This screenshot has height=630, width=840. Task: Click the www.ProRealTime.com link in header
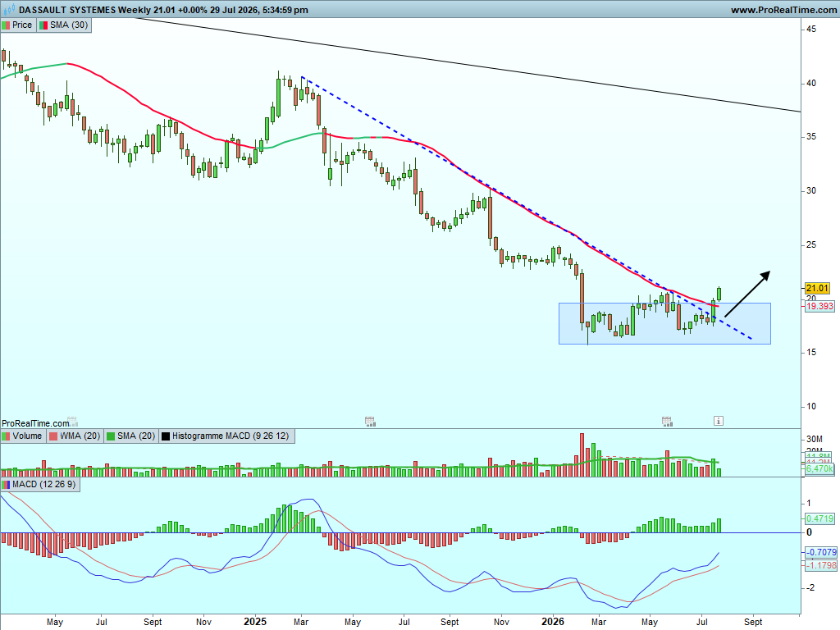coord(783,10)
